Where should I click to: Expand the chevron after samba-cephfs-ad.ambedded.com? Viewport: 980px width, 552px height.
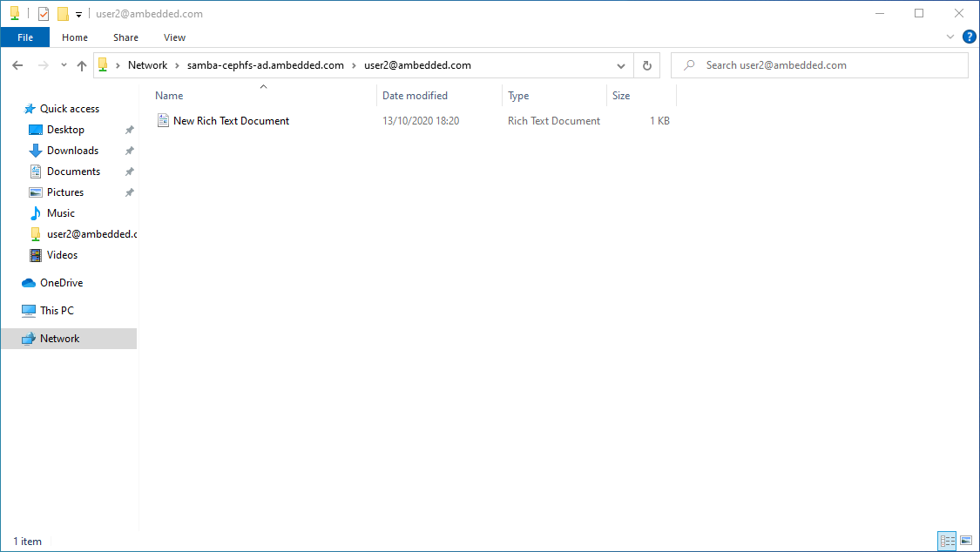pos(354,65)
